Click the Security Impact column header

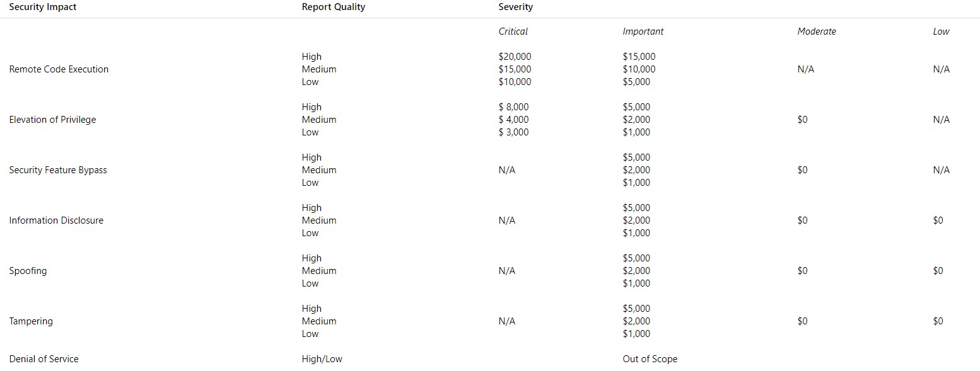click(x=43, y=7)
